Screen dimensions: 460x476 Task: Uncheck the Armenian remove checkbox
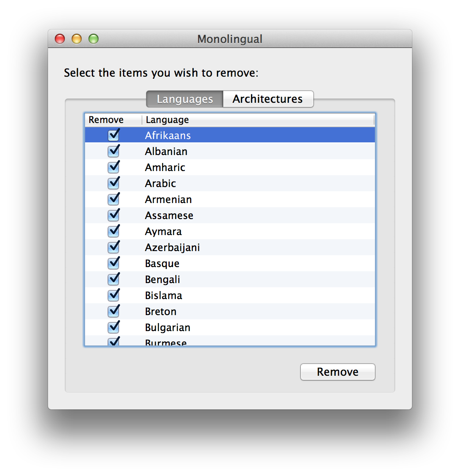[x=114, y=199]
